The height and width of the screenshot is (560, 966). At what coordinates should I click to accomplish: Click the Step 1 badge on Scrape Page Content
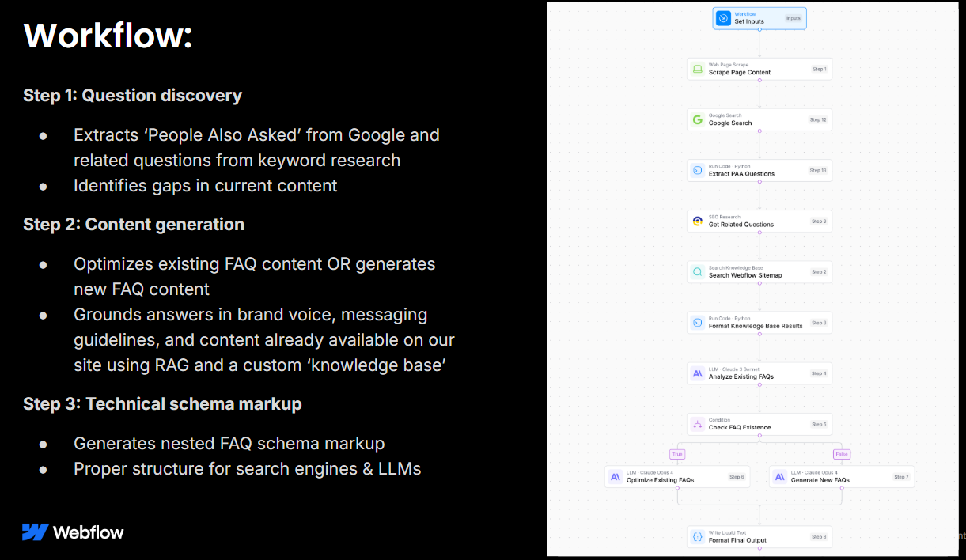point(819,69)
